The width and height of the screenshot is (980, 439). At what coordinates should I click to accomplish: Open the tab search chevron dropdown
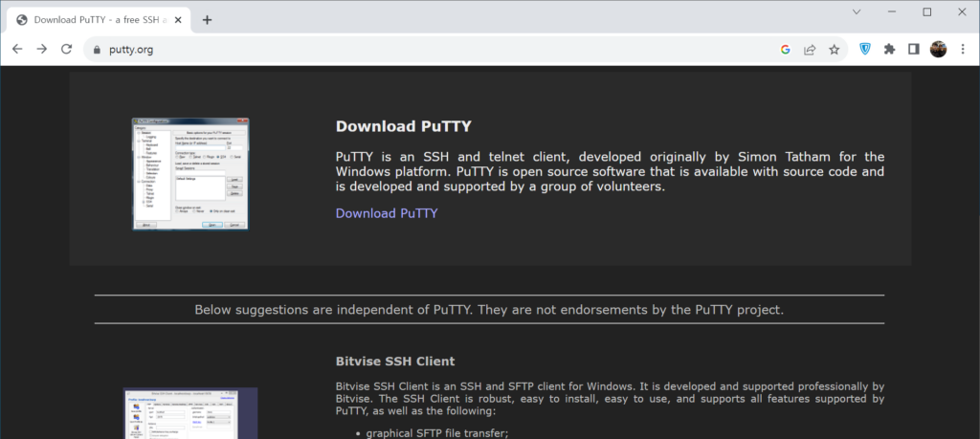(857, 11)
